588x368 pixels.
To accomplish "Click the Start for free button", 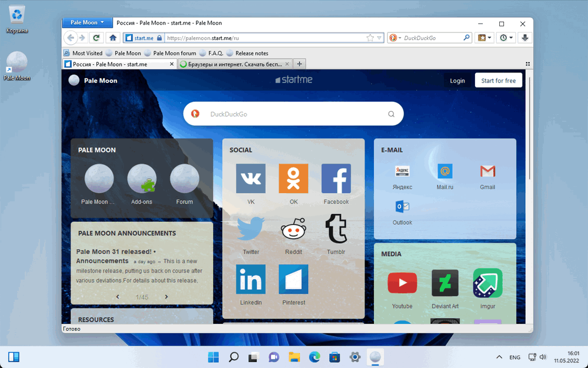I will [499, 80].
